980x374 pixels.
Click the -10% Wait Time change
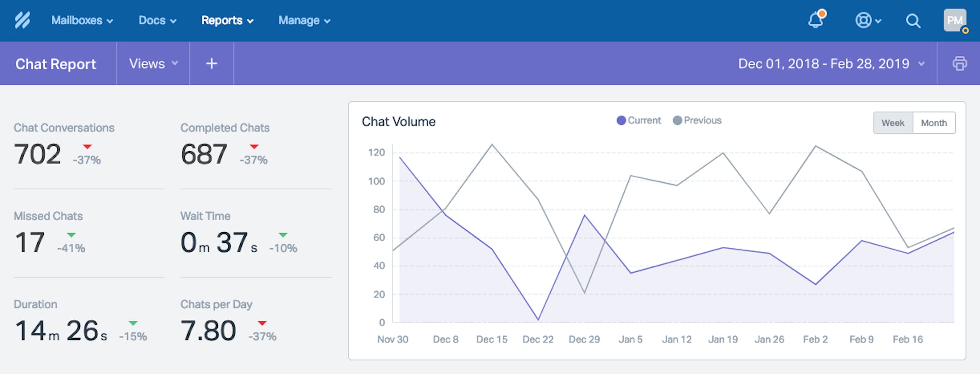283,248
